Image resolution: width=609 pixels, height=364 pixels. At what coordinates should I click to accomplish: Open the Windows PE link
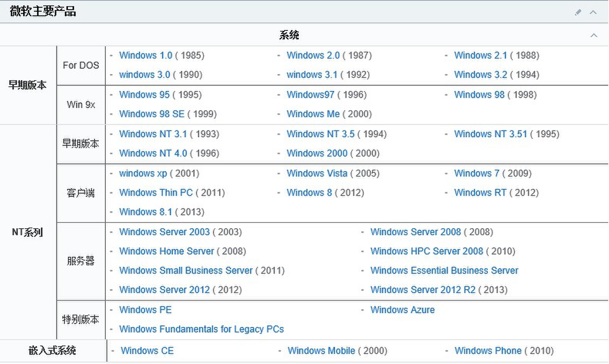tap(145, 310)
